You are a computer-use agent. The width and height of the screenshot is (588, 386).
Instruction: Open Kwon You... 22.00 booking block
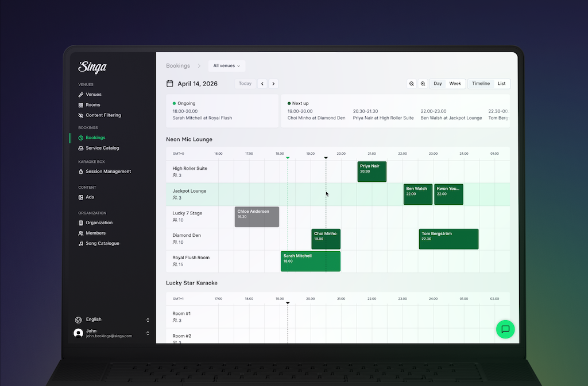coord(448,194)
